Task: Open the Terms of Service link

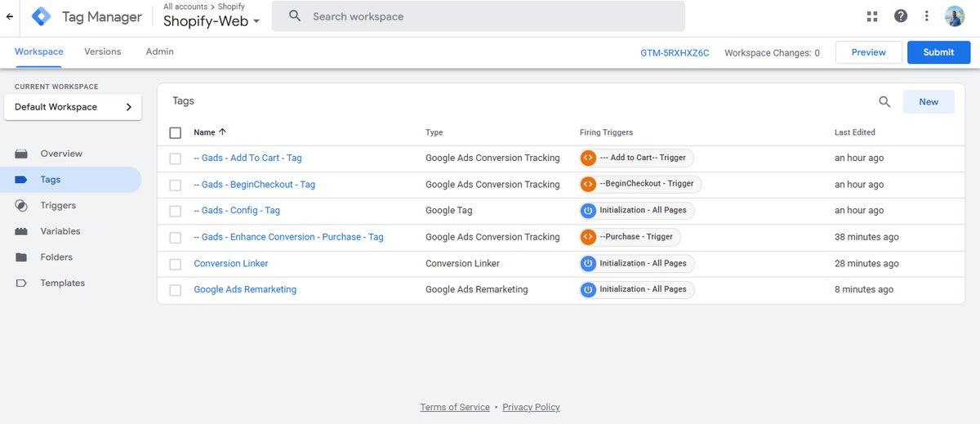Action: (x=455, y=407)
